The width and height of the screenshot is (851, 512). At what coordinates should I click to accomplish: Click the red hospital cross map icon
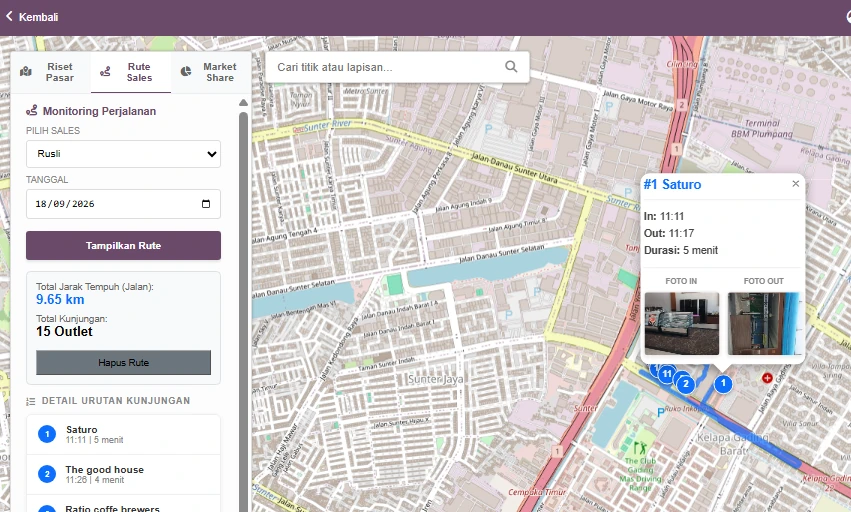click(767, 378)
